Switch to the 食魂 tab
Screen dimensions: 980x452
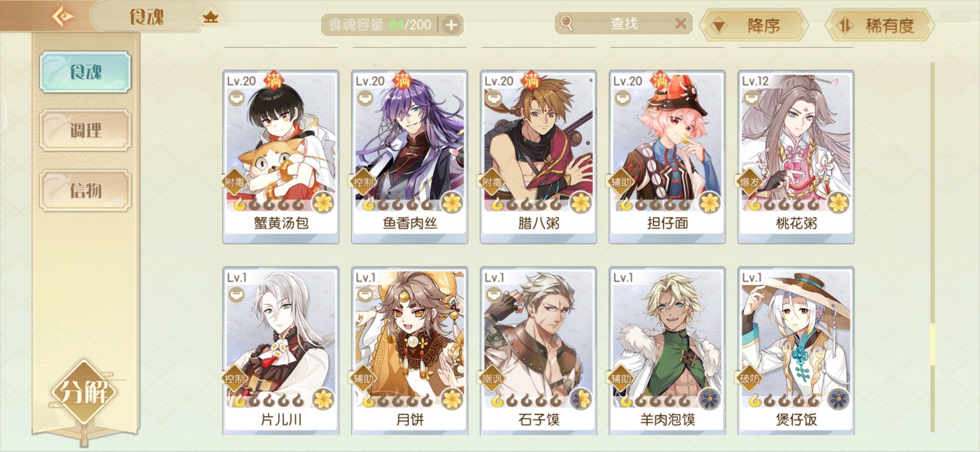coord(85,72)
